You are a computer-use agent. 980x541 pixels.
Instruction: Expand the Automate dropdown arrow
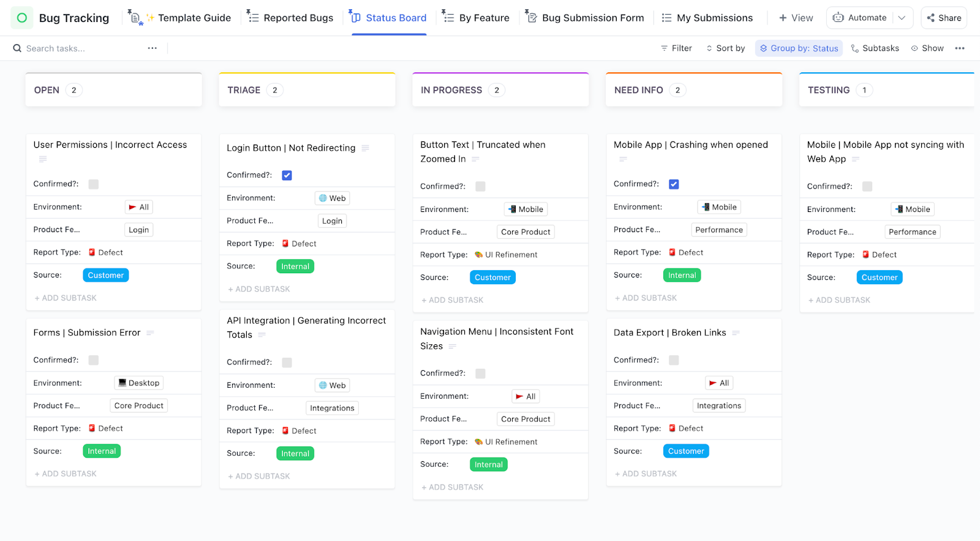pos(902,18)
